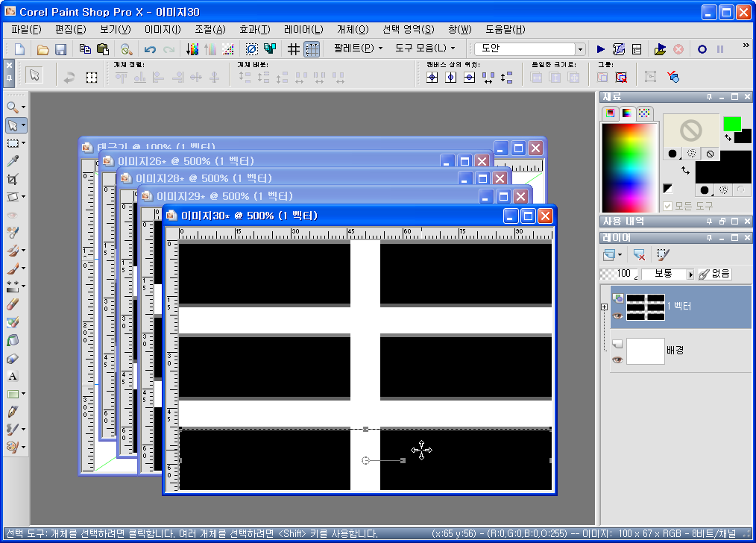The height and width of the screenshot is (543, 756).
Task: Switch to the Swatches tab in Materials palette
Action: click(x=643, y=113)
